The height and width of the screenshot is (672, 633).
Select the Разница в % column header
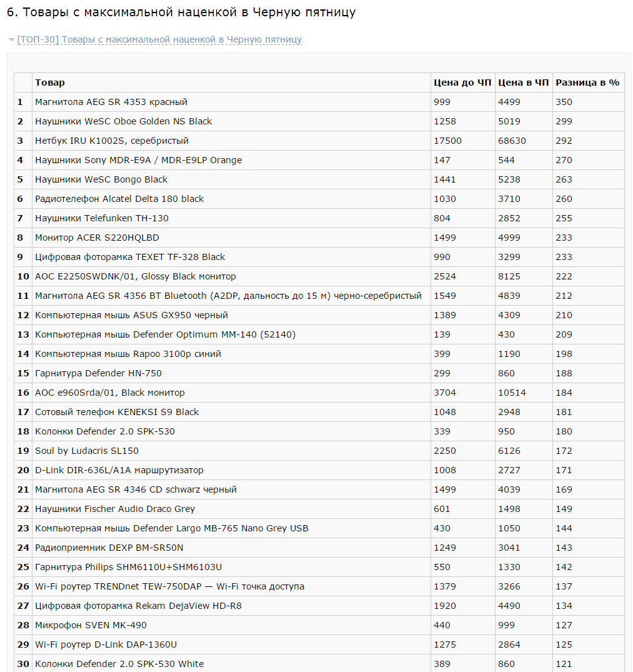point(588,83)
